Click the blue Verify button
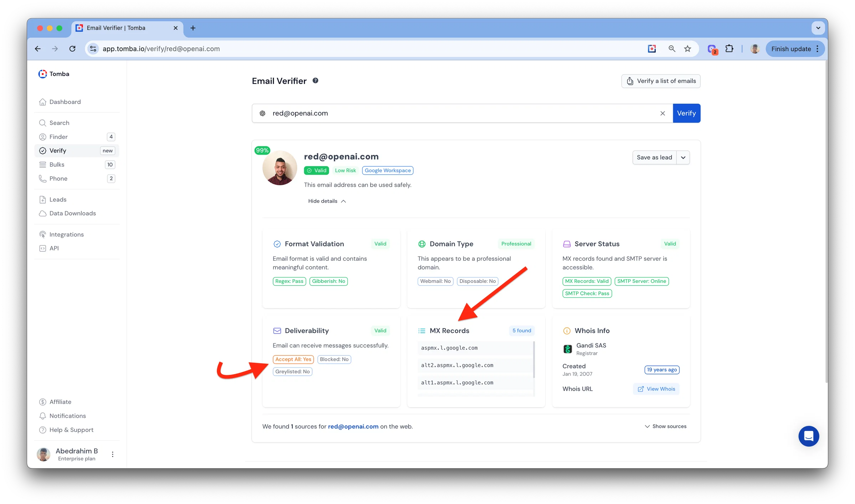The height and width of the screenshot is (504, 855). tap(686, 113)
